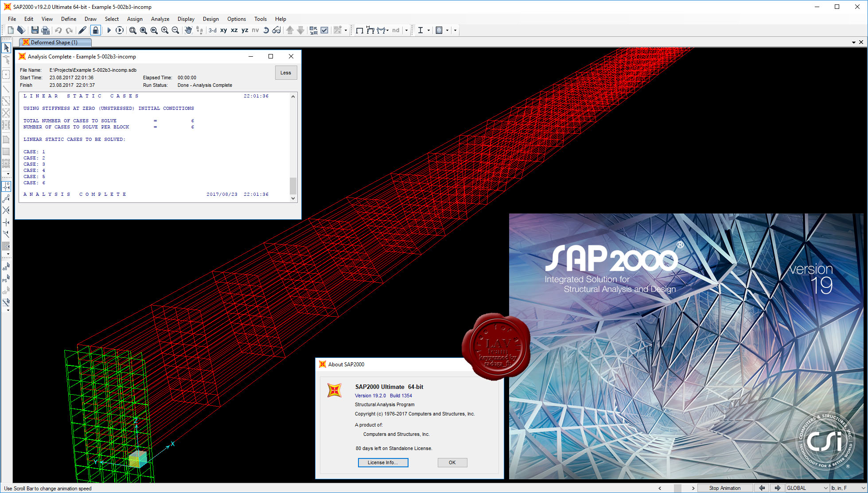Click the Move Down in List arrow

click(x=300, y=30)
